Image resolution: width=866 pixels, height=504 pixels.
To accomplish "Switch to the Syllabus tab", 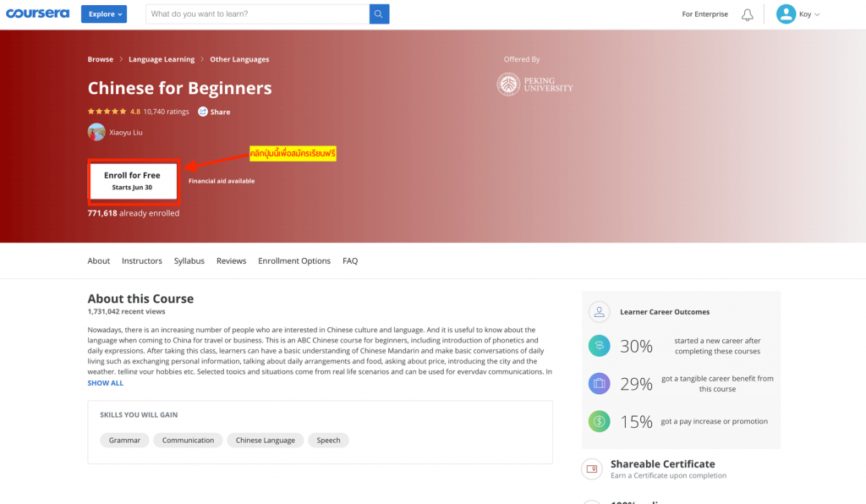I will click(x=189, y=260).
